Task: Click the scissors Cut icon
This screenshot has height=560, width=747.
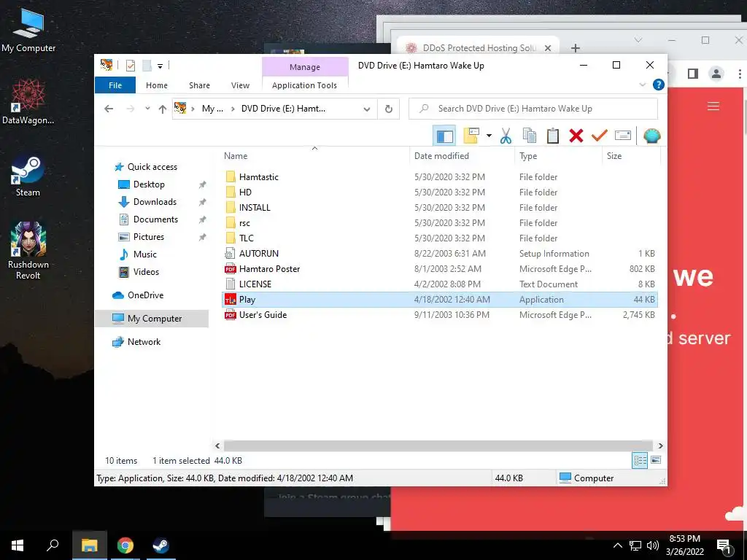Action: pyautogui.click(x=506, y=136)
